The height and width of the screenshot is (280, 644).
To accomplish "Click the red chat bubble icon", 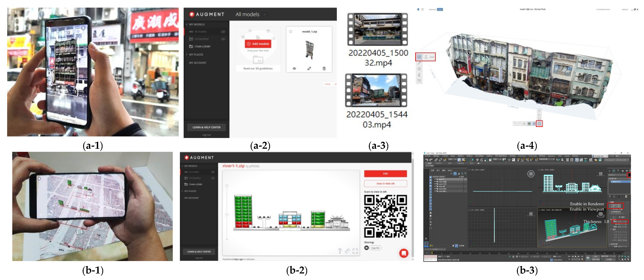I will pos(403,253).
